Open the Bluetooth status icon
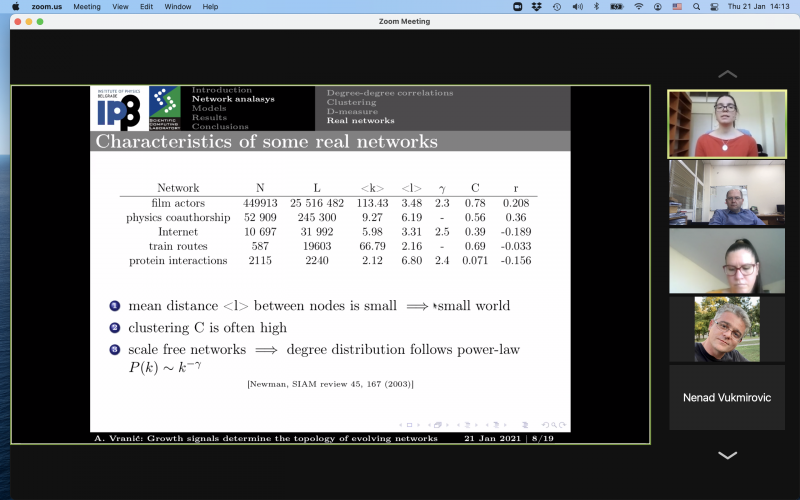 point(596,7)
